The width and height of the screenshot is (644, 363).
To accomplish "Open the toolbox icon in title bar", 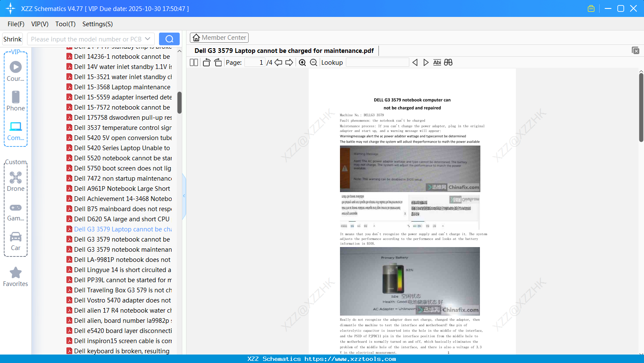I will click(x=591, y=8).
